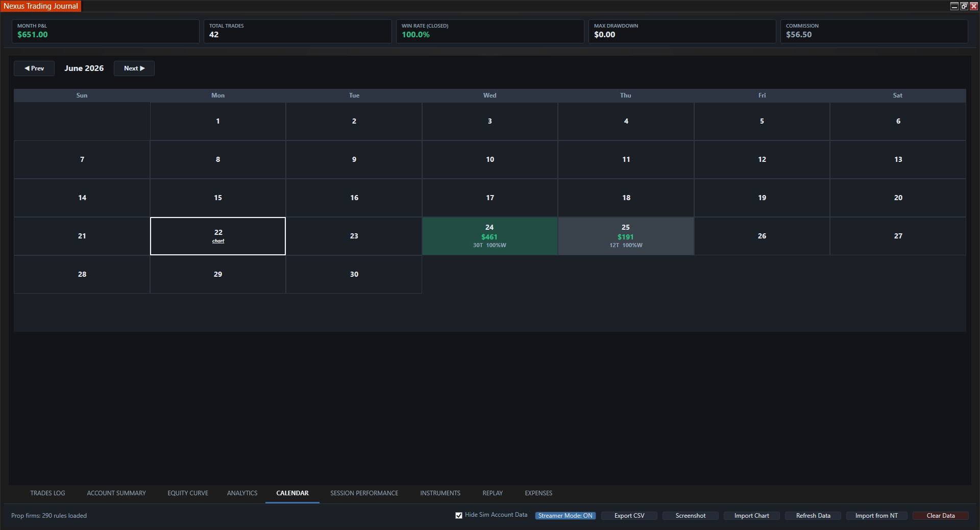Open the Expenses tab
980x530 pixels.
pyautogui.click(x=538, y=493)
